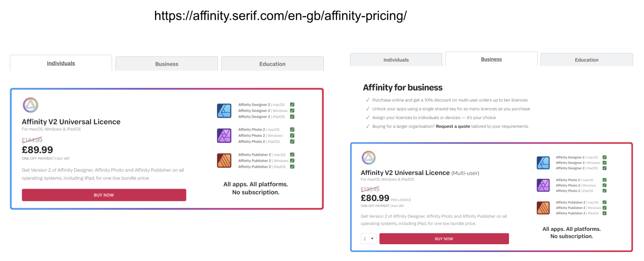Click the Affinity Photo icon in left card
Image resolution: width=644 pixels, height=261 pixels.
(x=224, y=135)
